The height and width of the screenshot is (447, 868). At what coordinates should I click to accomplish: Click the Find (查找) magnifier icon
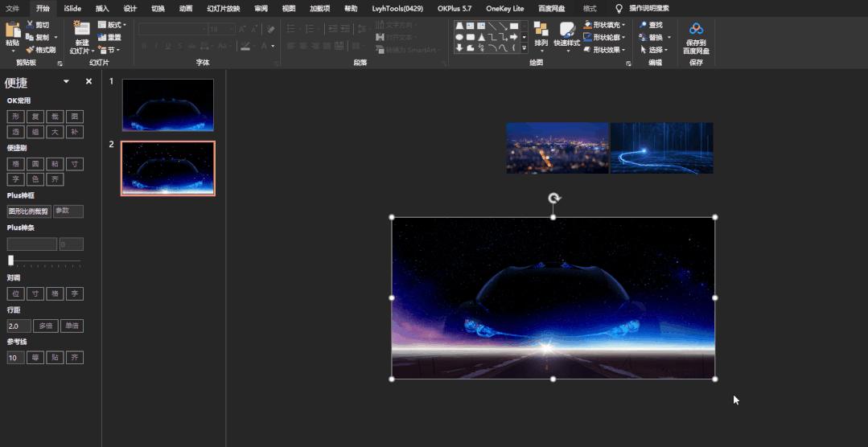[x=644, y=25]
